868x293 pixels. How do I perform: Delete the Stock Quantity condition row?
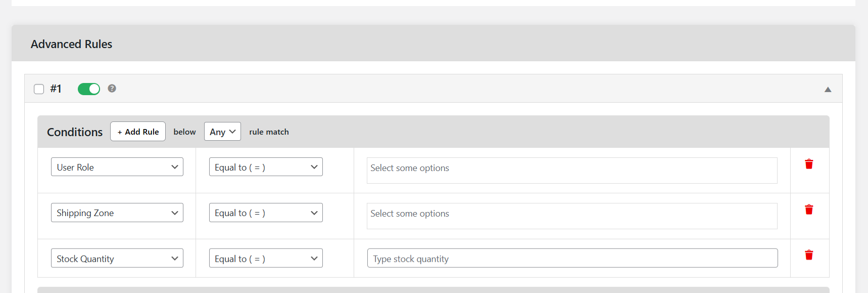click(x=809, y=255)
